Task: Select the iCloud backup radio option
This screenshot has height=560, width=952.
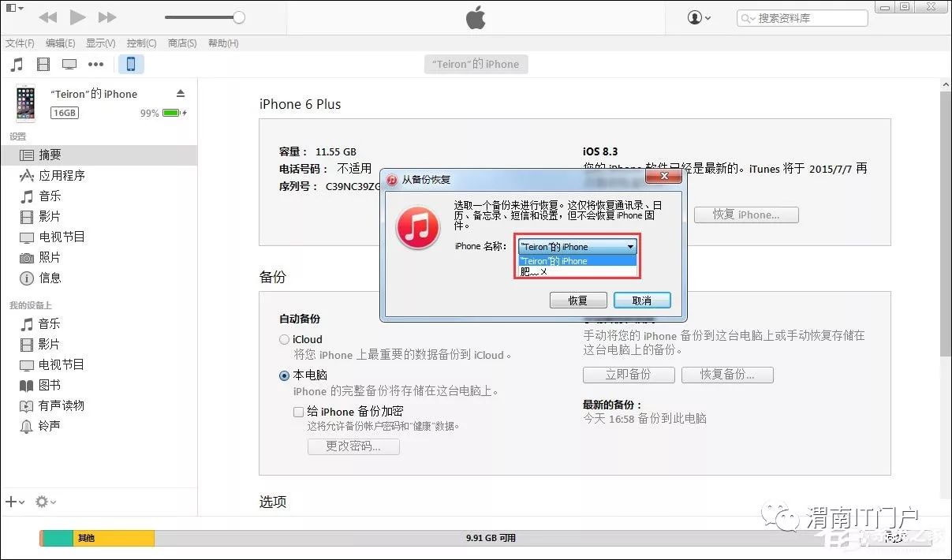Action: click(284, 340)
